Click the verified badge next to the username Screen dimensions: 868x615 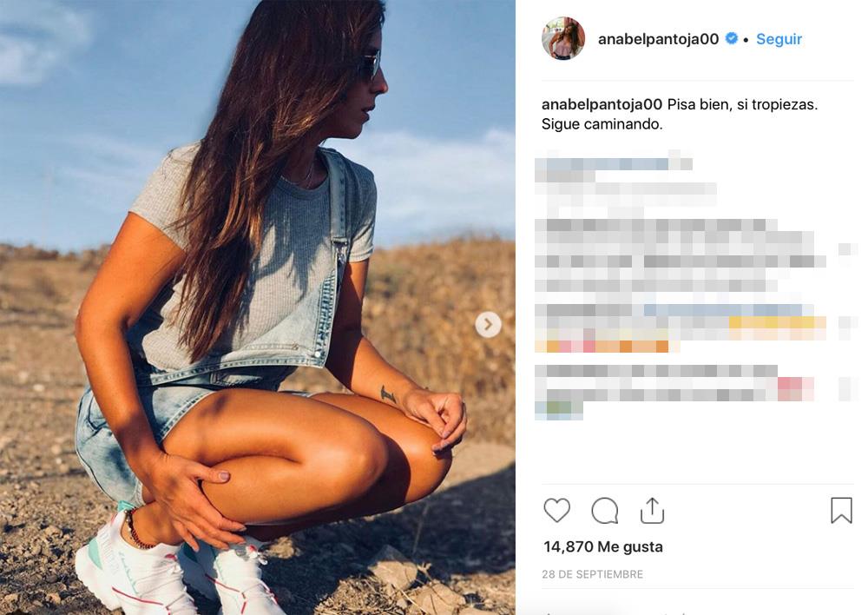coord(731,38)
